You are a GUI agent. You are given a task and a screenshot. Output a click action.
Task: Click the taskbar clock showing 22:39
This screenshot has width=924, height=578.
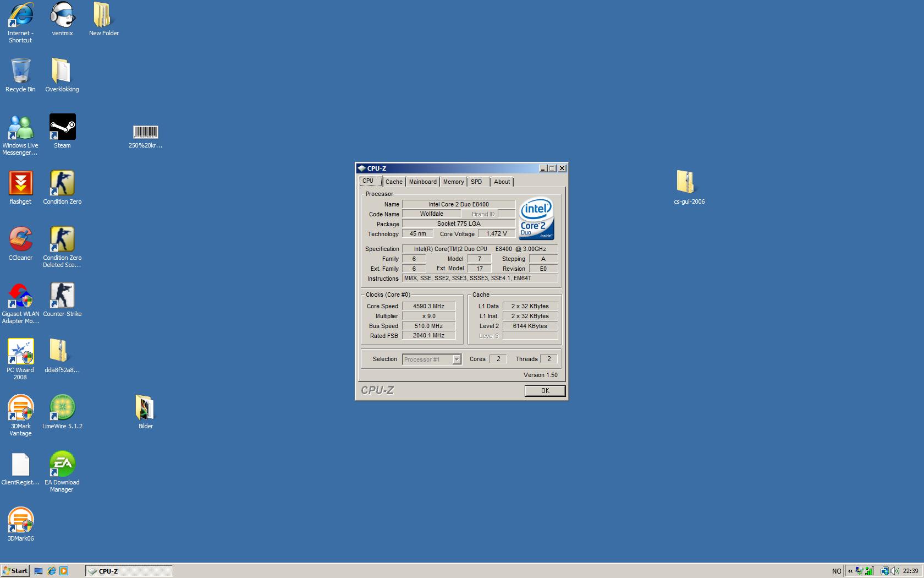[910, 571]
